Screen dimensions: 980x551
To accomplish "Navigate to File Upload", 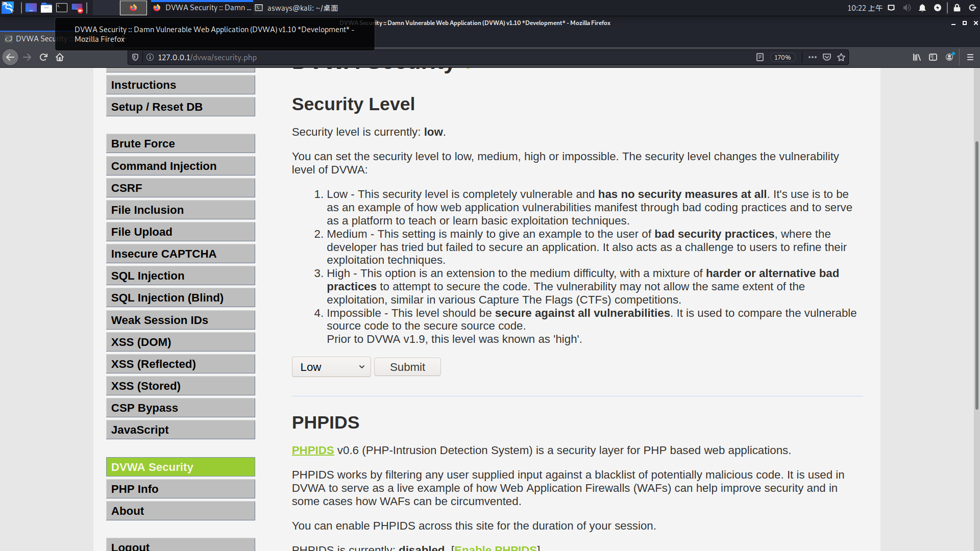I will point(181,232).
